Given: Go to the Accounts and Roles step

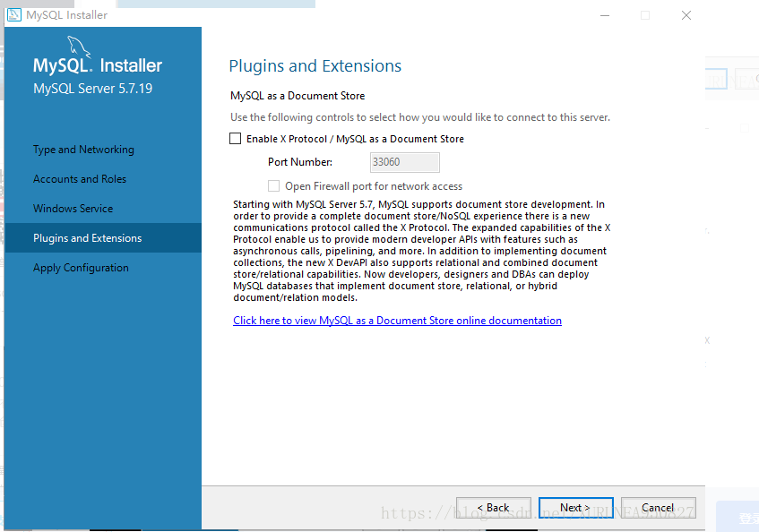Looking at the screenshot, I should (x=80, y=179).
